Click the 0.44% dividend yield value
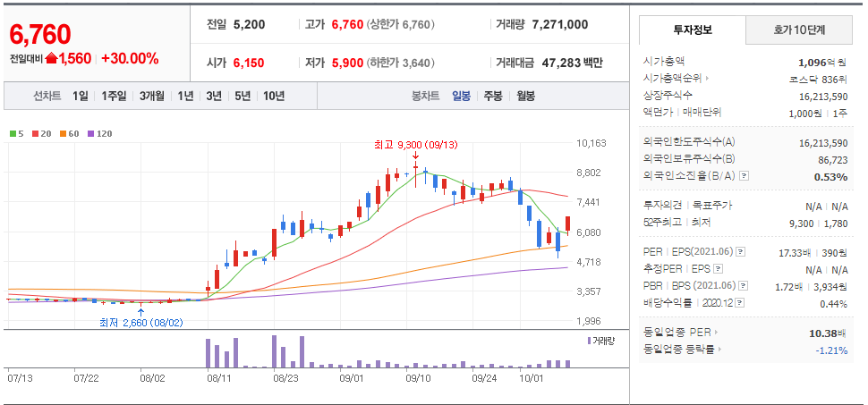 (834, 304)
